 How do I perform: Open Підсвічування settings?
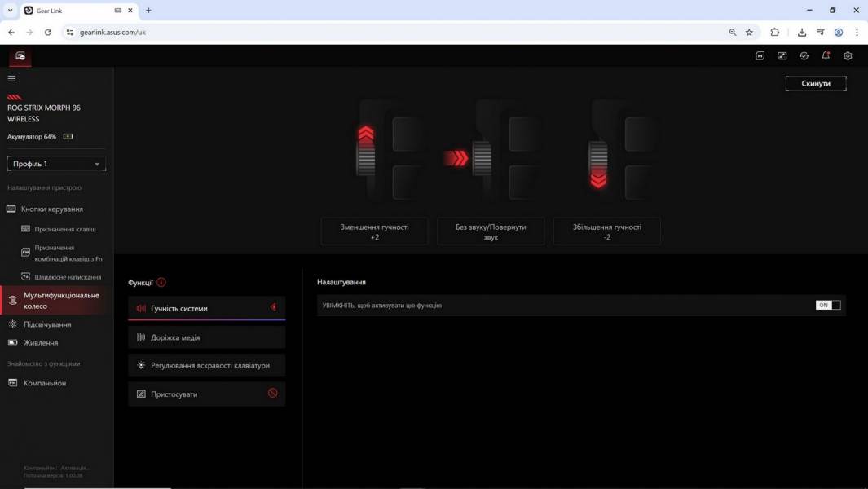pos(47,324)
